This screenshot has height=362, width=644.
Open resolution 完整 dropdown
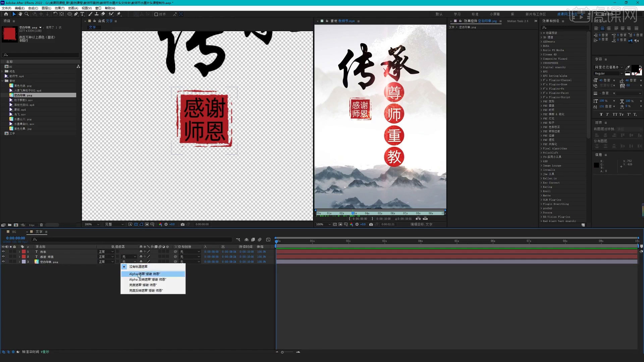[x=114, y=225]
